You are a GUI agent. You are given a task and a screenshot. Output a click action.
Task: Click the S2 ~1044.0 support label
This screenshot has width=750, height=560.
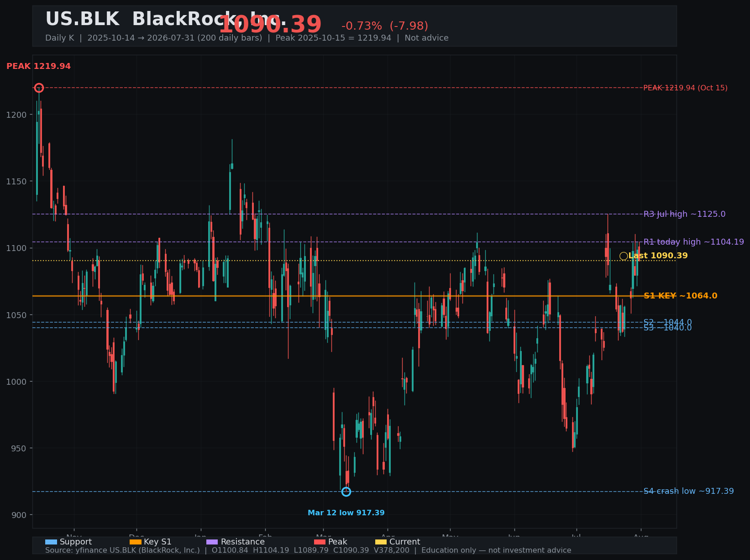tap(667, 322)
